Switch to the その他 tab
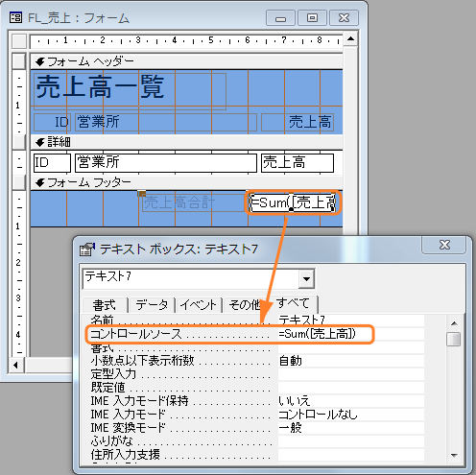 [245, 305]
